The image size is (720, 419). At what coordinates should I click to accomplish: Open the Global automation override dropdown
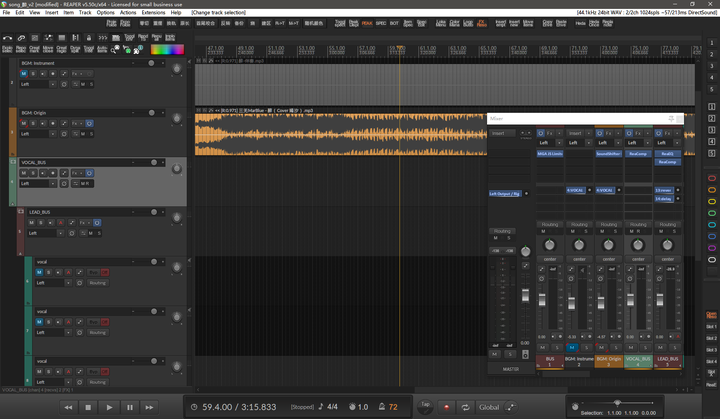(491, 407)
